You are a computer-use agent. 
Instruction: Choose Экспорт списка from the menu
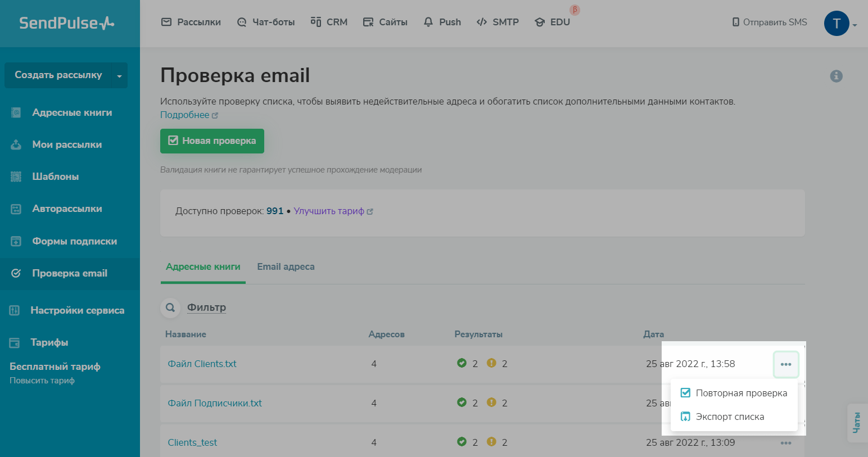[x=729, y=417]
